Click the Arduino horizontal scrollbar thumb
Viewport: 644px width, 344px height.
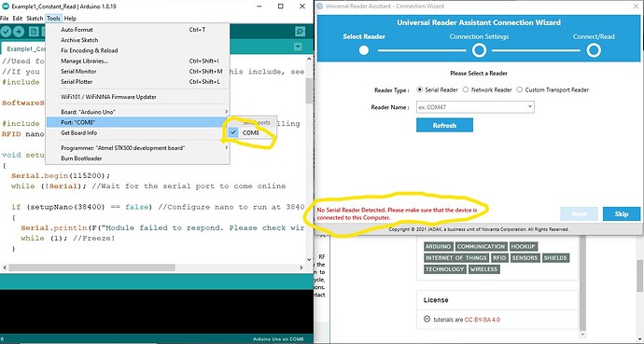click(92, 268)
